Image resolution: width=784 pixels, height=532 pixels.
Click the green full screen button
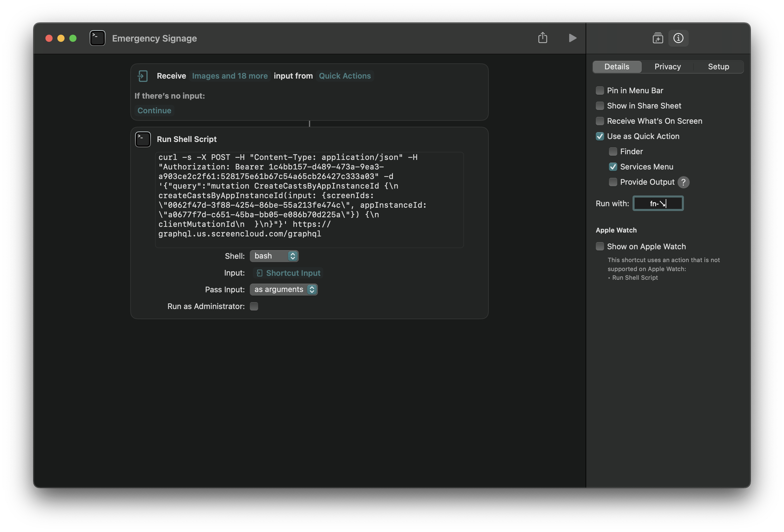click(x=73, y=39)
